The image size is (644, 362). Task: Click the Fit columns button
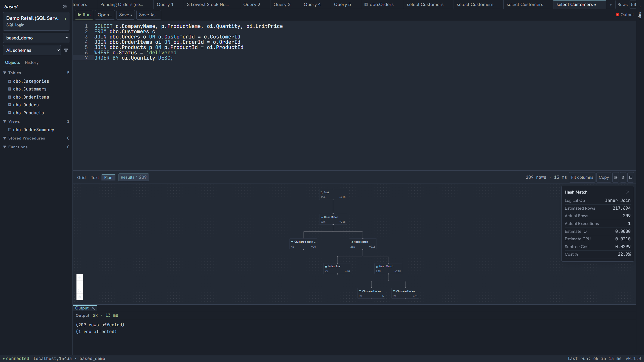(x=582, y=177)
